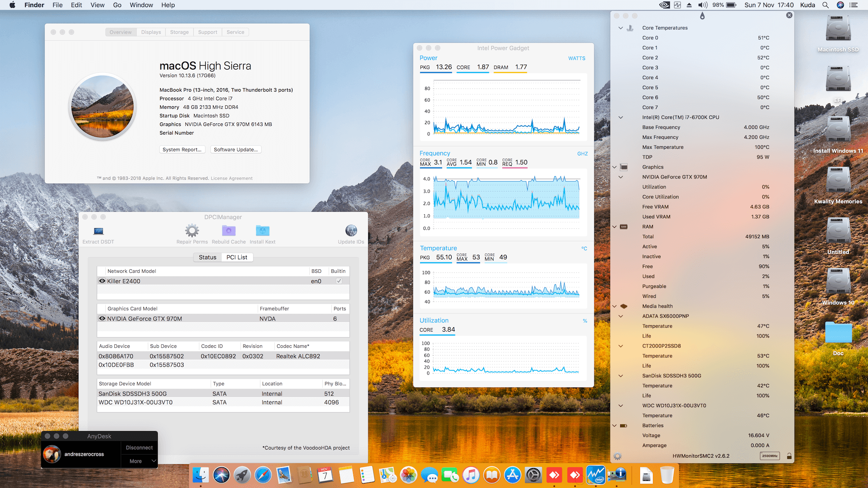This screenshot has height=488, width=868.
Task: Collapse the ADATA SX6000PNP group
Action: (x=621, y=316)
